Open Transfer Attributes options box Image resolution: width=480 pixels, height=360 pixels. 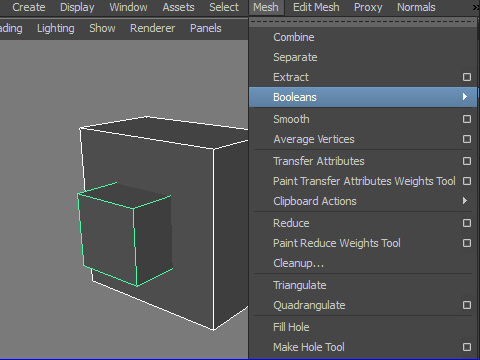pyautogui.click(x=467, y=161)
